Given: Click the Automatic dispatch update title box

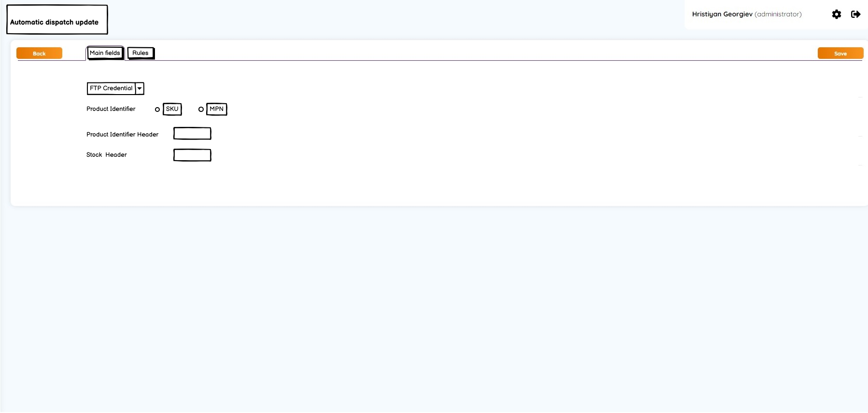Looking at the screenshot, I should pos(57,20).
